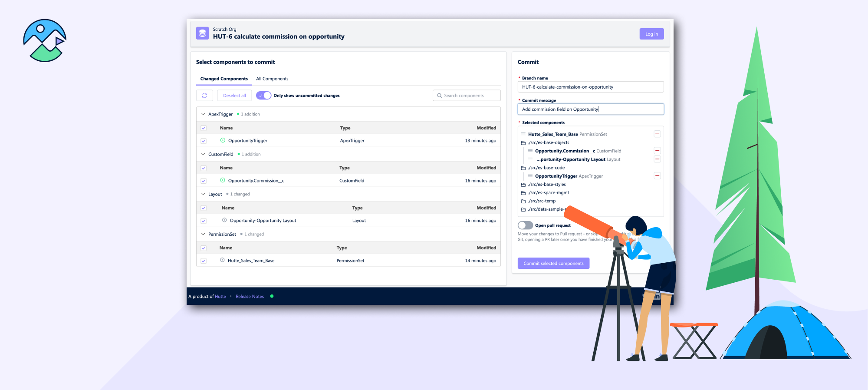868x390 pixels.
Task: Click drag handle of OpportunityTrigger ApexTrigger
Action: coord(530,176)
